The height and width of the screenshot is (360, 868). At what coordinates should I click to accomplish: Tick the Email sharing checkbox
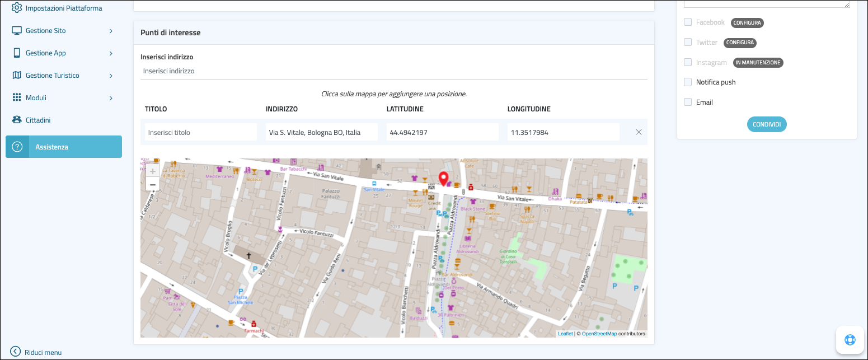point(688,102)
